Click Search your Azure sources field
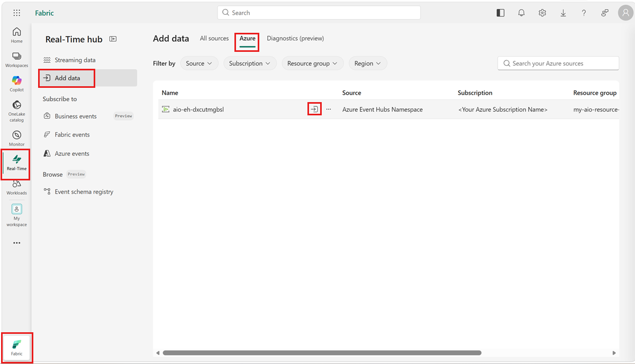This screenshot has width=635, height=364. coord(558,63)
